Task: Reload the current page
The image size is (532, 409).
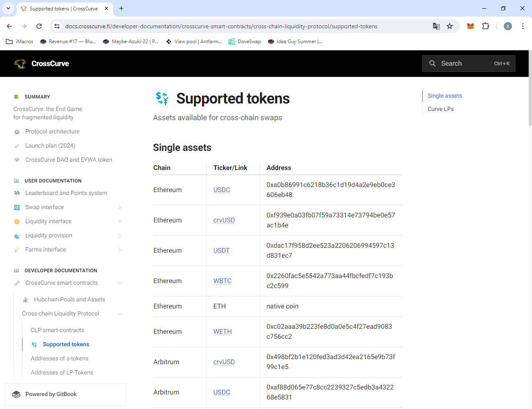Action: (39, 26)
